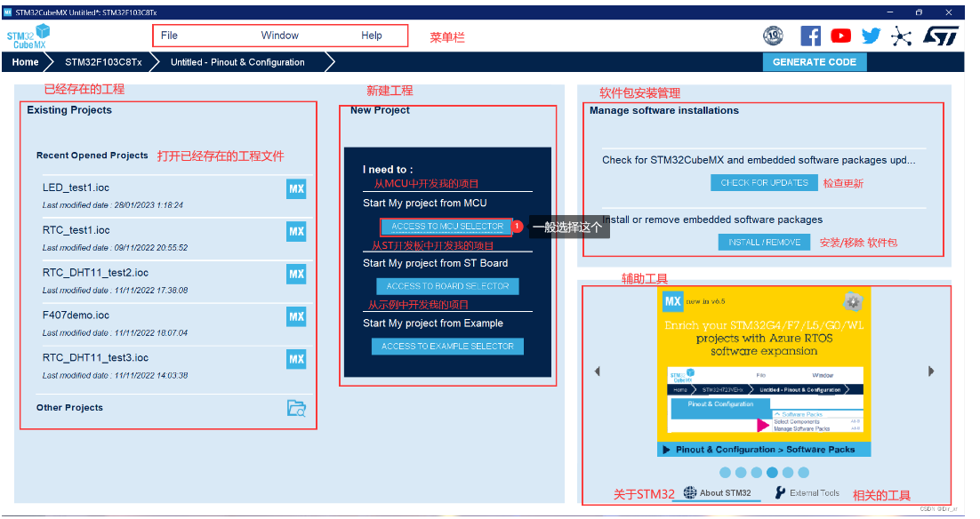980x519 pixels.
Task: Select the second banner carousel dot
Action: 741,473
